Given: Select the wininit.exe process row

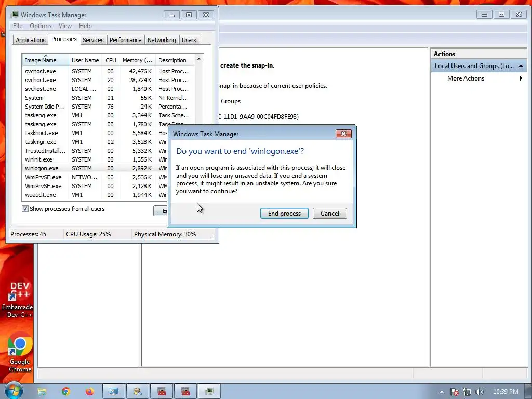Looking at the screenshot, I should [x=95, y=159].
